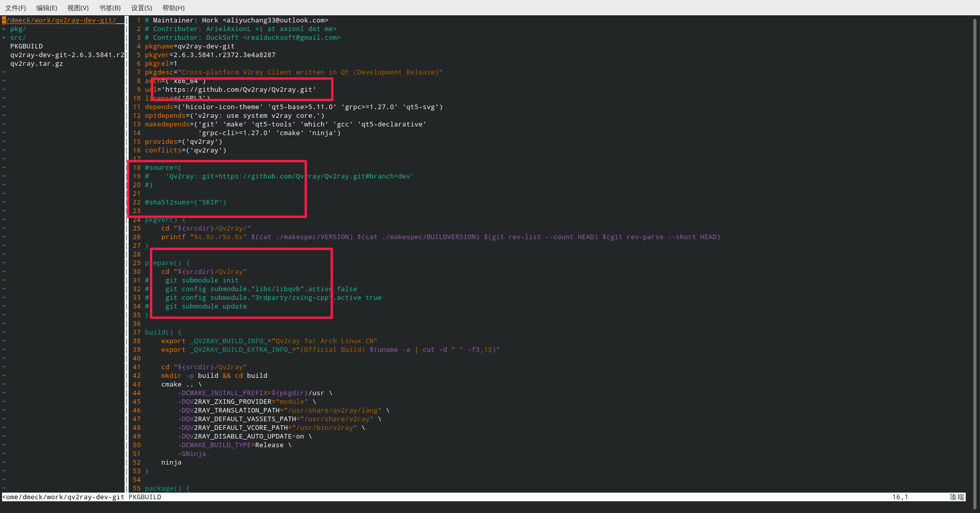This screenshot has height=513, width=980.
Task: Place cursor on the optdepends= line
Action: [235, 116]
